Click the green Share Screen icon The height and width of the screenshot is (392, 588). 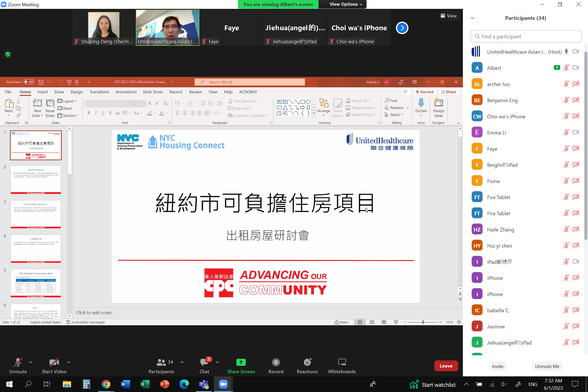tap(241, 362)
